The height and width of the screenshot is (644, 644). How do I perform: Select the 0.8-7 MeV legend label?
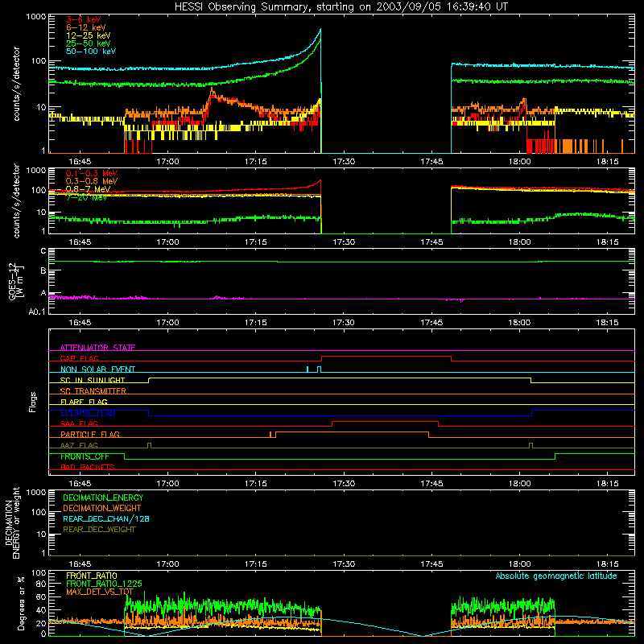(88, 189)
